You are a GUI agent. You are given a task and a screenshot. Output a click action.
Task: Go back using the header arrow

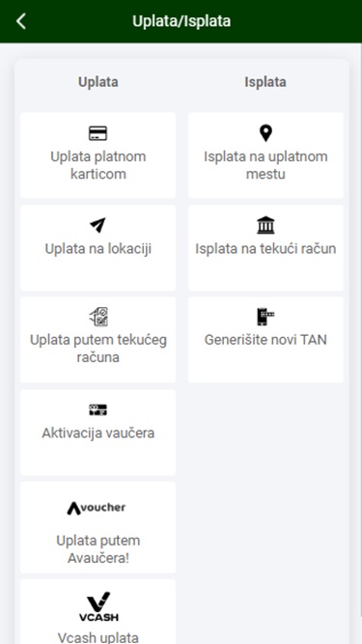[x=21, y=21]
